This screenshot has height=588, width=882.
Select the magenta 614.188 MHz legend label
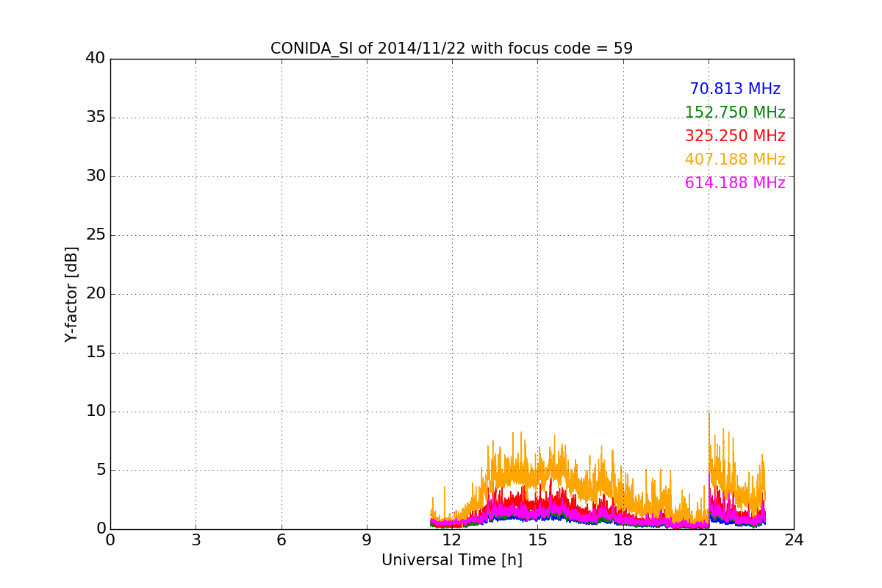pos(735,183)
